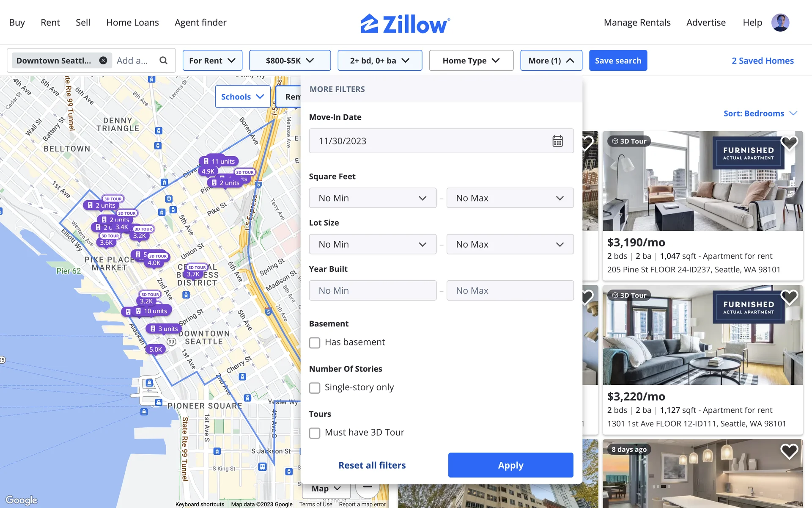This screenshot has width=812, height=508.
Task: Toggle Must have 3D Tour checkbox
Action: tap(315, 433)
